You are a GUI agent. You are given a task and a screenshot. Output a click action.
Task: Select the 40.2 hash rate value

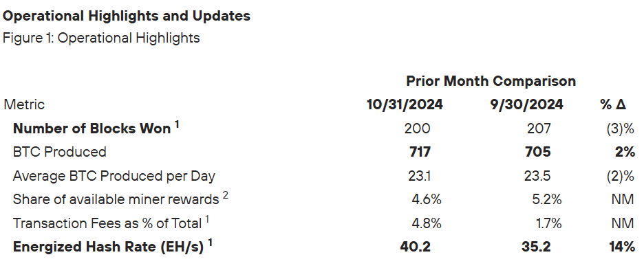coord(416,247)
